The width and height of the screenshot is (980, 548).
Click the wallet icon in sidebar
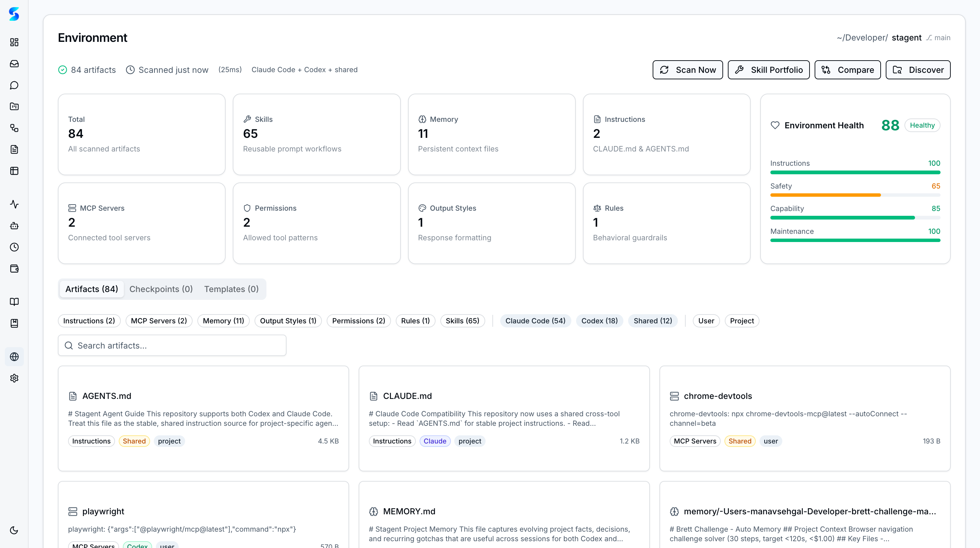click(x=14, y=269)
